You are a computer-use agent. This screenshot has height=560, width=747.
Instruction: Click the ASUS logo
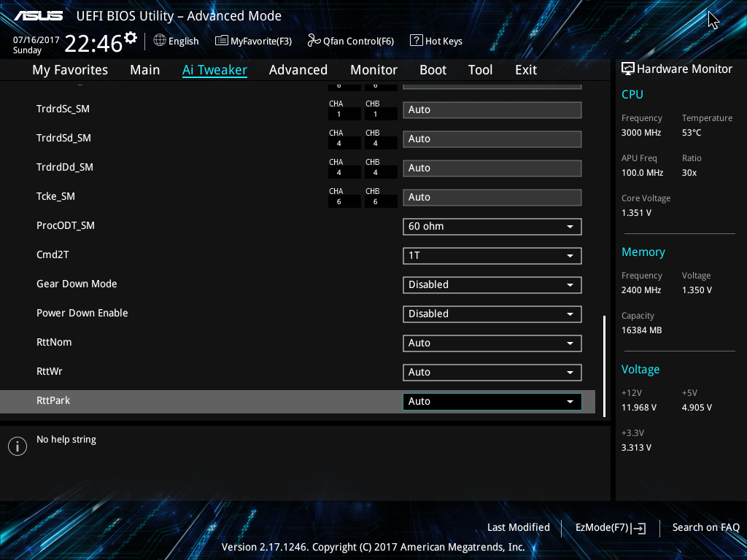[39, 16]
